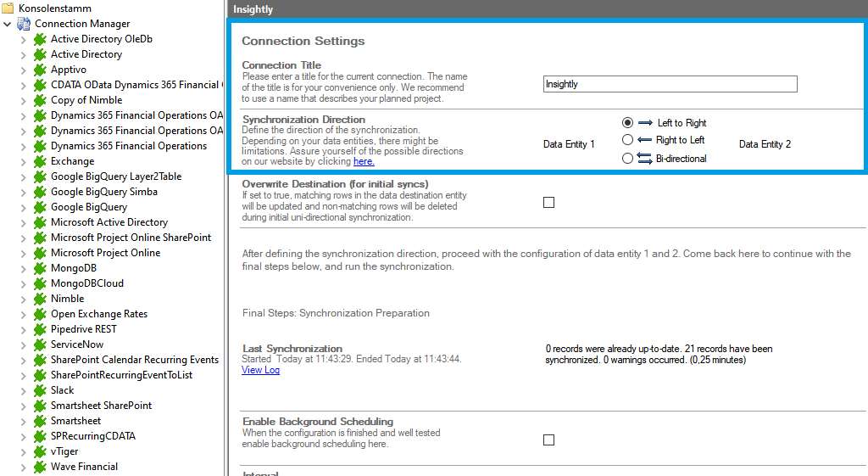Choose the Bi-directional radio option

[x=628, y=158]
